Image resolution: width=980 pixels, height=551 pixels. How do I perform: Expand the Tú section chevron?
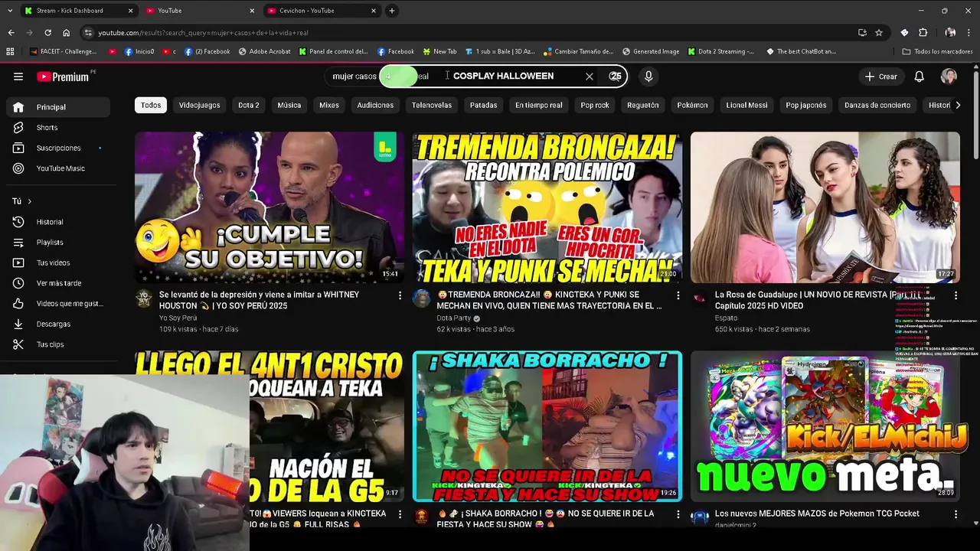tap(30, 201)
